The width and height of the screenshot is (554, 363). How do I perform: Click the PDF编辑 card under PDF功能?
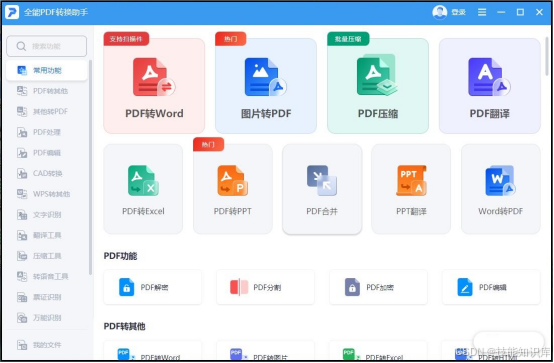pyautogui.click(x=491, y=287)
